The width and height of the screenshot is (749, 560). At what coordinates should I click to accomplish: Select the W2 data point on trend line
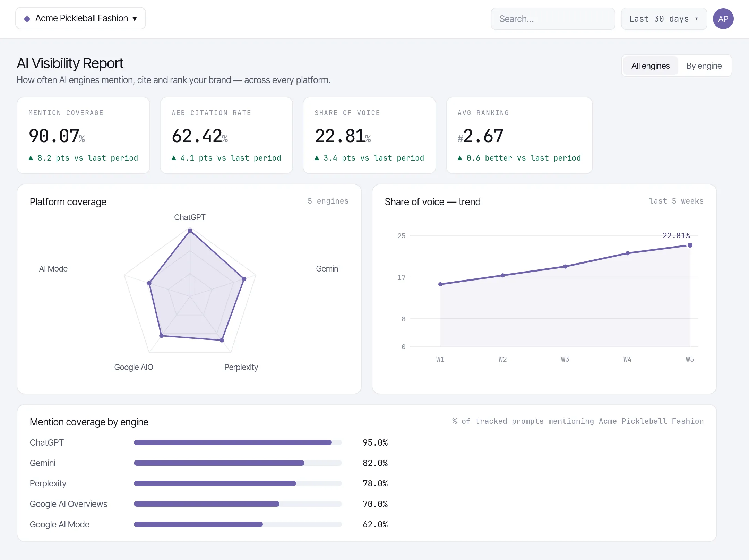tap(503, 275)
